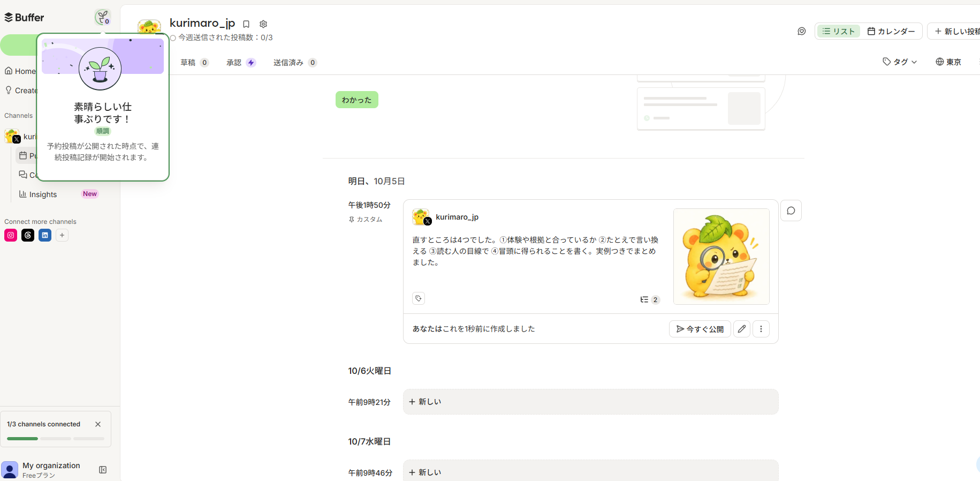The width and height of the screenshot is (980, 481).
Task: Open the 送信済み tab
Action: (x=295, y=63)
